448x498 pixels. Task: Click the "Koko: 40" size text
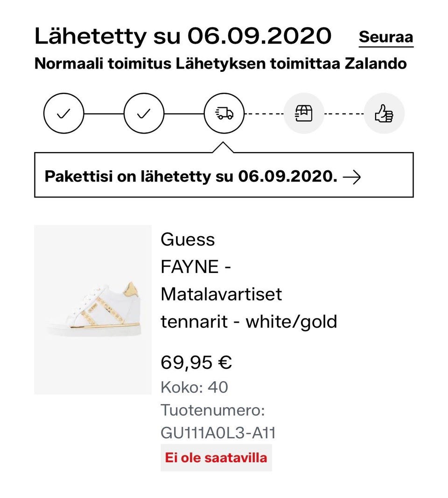click(x=194, y=387)
